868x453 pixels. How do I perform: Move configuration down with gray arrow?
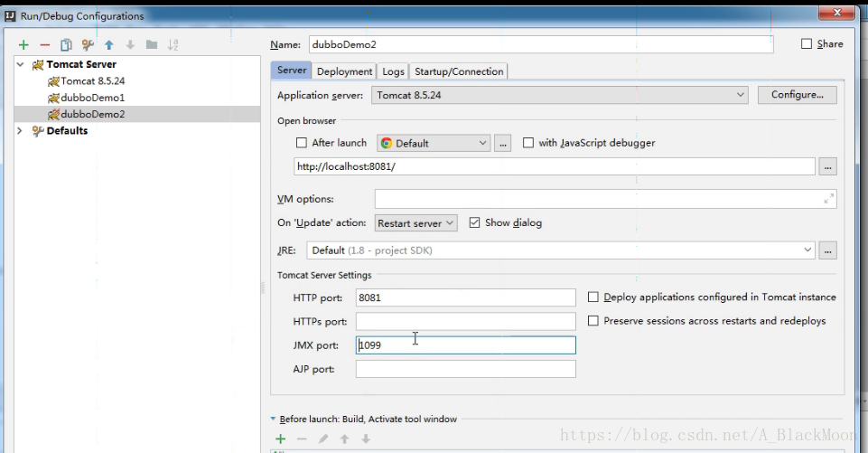[130, 45]
